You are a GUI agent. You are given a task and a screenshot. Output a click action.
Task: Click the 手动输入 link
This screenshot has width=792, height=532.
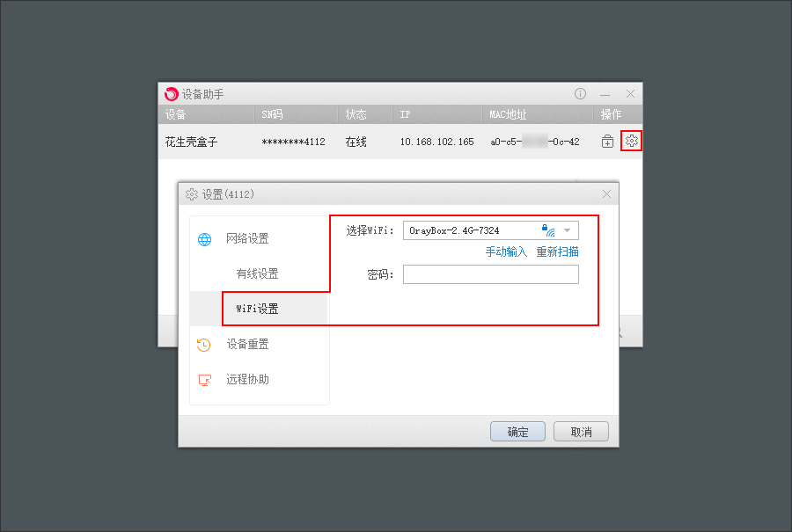[506, 251]
